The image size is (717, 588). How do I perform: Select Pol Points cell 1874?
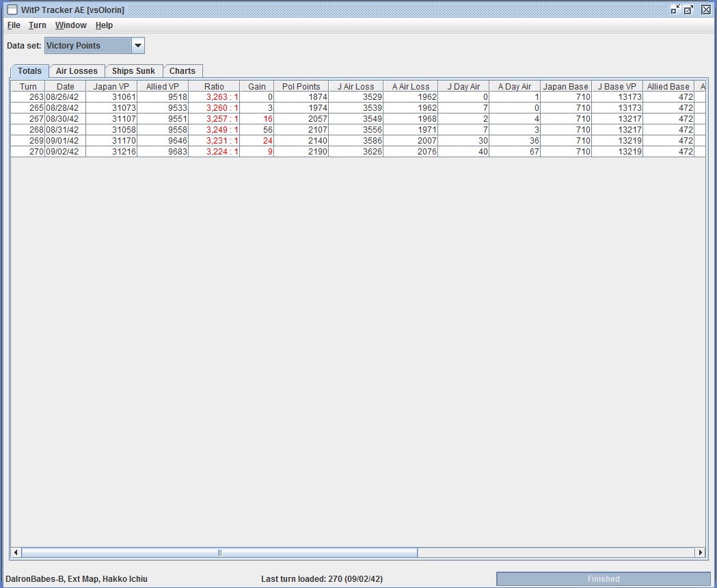click(301, 97)
